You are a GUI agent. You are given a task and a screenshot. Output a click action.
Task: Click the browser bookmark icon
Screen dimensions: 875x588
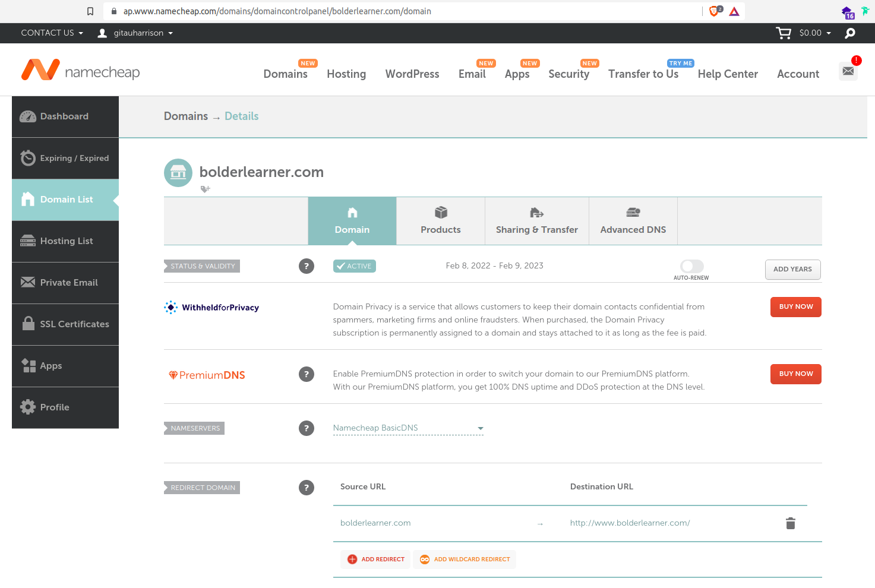point(90,11)
